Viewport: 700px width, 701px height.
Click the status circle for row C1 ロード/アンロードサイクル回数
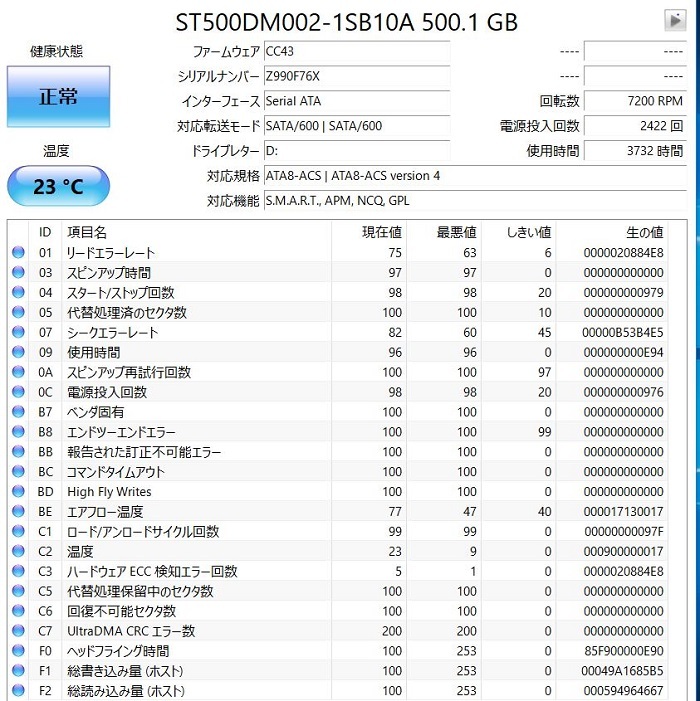click(x=18, y=532)
